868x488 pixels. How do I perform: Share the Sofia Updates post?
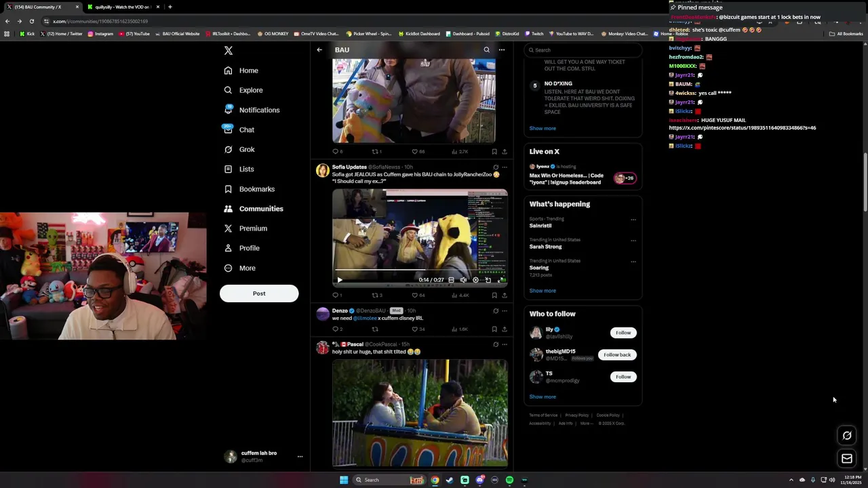click(505, 296)
